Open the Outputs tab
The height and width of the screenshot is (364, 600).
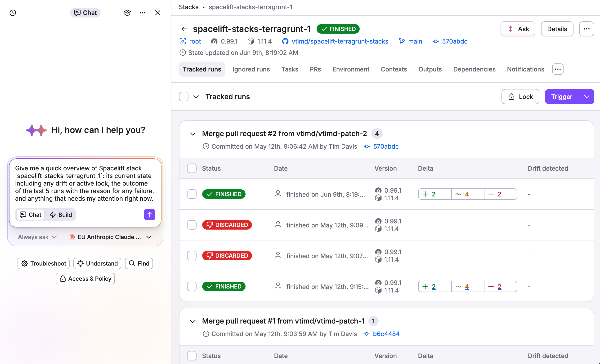pyautogui.click(x=430, y=69)
